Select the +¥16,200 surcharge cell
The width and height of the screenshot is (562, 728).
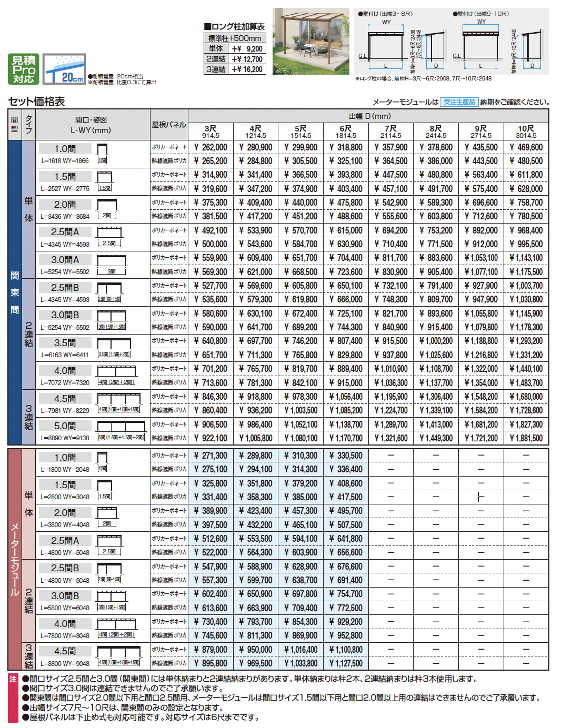pos(247,69)
